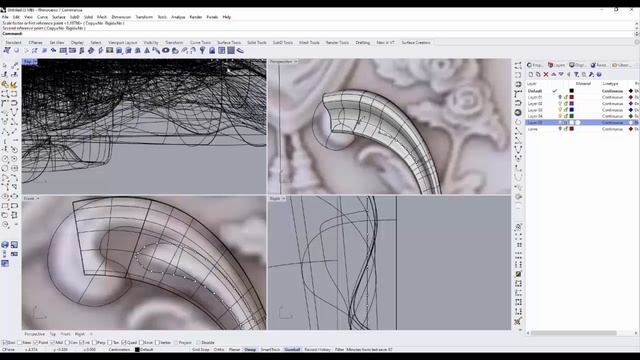Screen dimensions: 640x360
Task: Switch to Viewport Layout toolbar tab
Action: tap(122, 42)
